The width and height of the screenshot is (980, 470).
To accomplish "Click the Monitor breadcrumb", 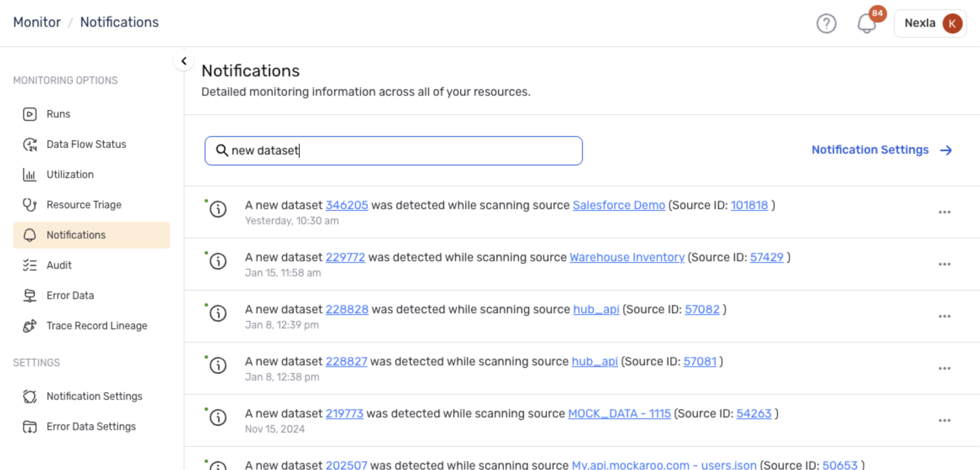I will 37,22.
